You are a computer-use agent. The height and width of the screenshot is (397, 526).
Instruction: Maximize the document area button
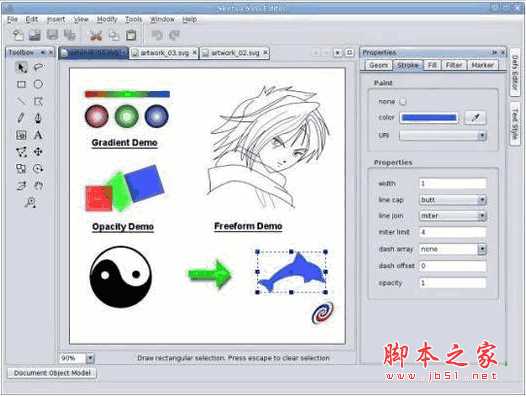350,53
